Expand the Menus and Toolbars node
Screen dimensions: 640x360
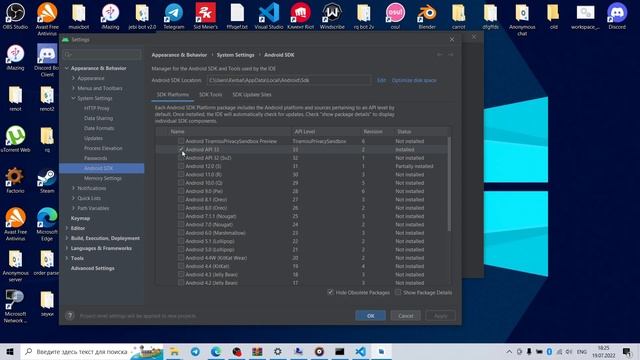73,88
